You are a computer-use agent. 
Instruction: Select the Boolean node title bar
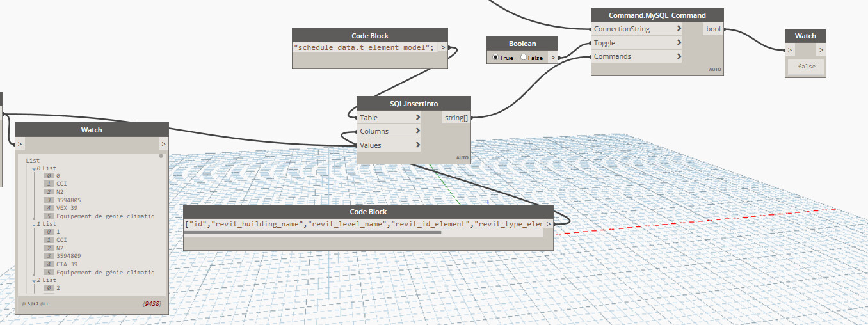[522, 44]
